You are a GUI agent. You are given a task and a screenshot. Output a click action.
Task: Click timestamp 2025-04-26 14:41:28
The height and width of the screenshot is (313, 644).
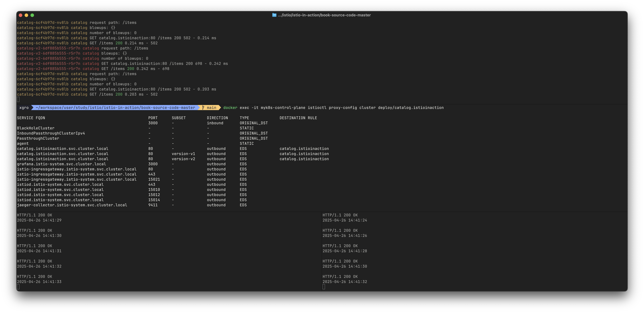pos(345,251)
